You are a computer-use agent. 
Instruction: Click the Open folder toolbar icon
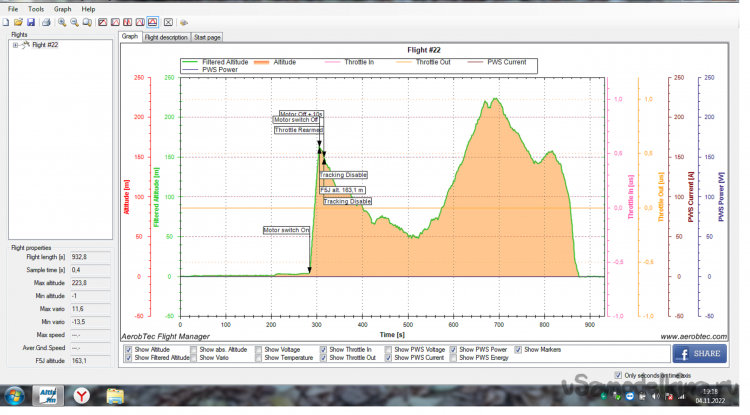coord(20,21)
